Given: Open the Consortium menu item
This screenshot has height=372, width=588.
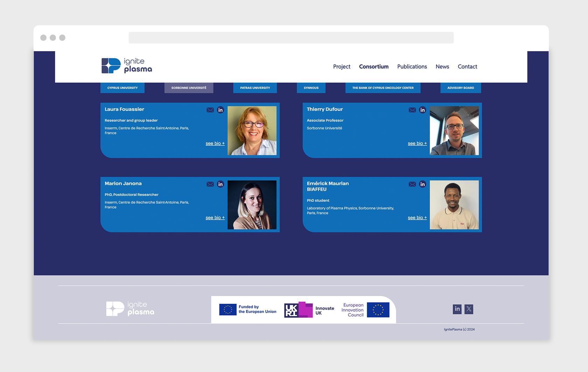Looking at the screenshot, I should click(x=374, y=66).
